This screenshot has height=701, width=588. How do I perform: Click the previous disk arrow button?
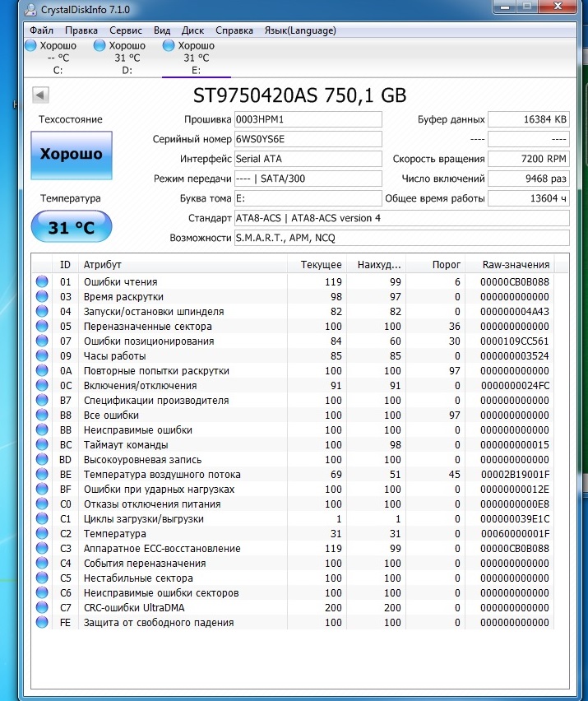tap(39, 95)
